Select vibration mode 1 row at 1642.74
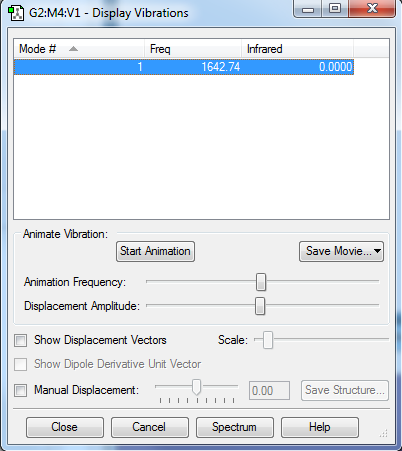The width and height of the screenshot is (402, 451). pos(184,67)
